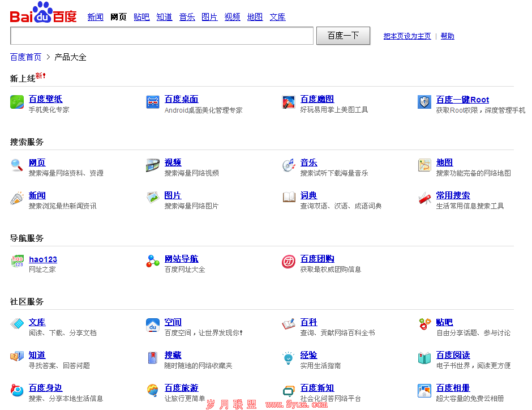Open the 百度新知 icon
The height and width of the screenshot is (410, 532).
[x=289, y=391]
